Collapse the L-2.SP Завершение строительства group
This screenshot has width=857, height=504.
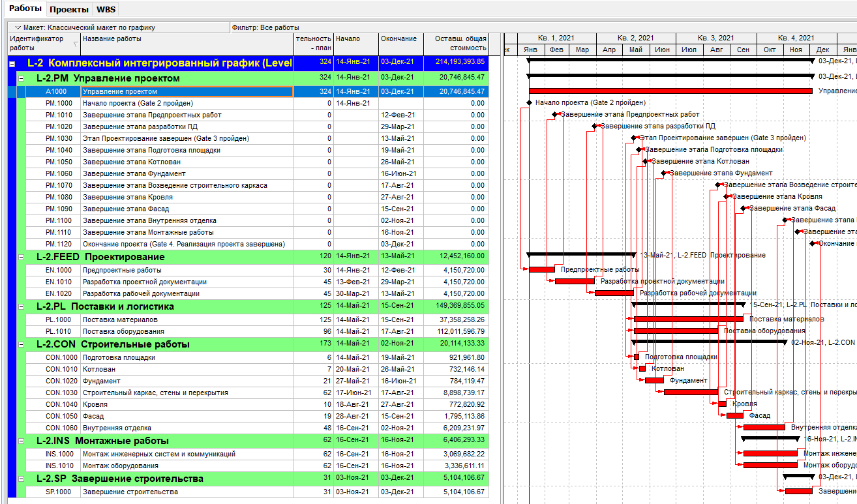point(22,479)
